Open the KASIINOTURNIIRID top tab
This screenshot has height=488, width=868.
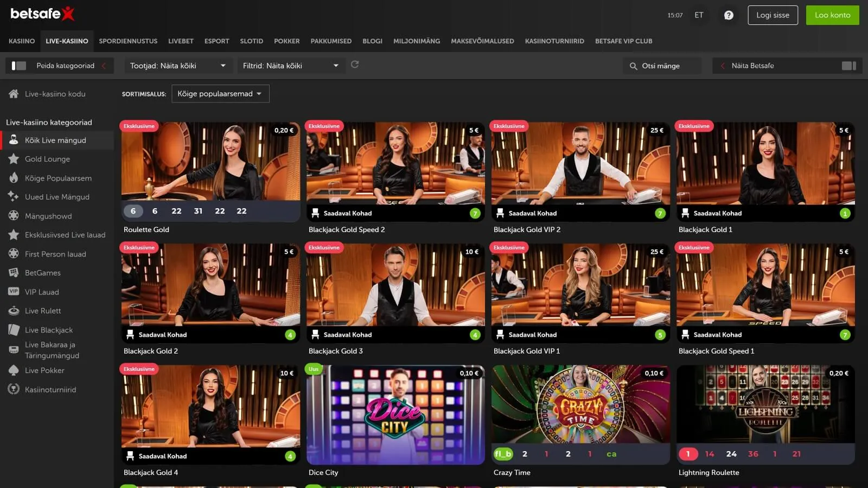554,41
